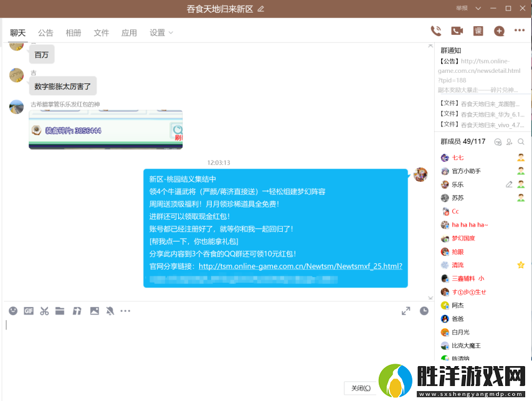Open the 装备碎片 screenshot image
The image size is (532, 401).
click(x=105, y=130)
